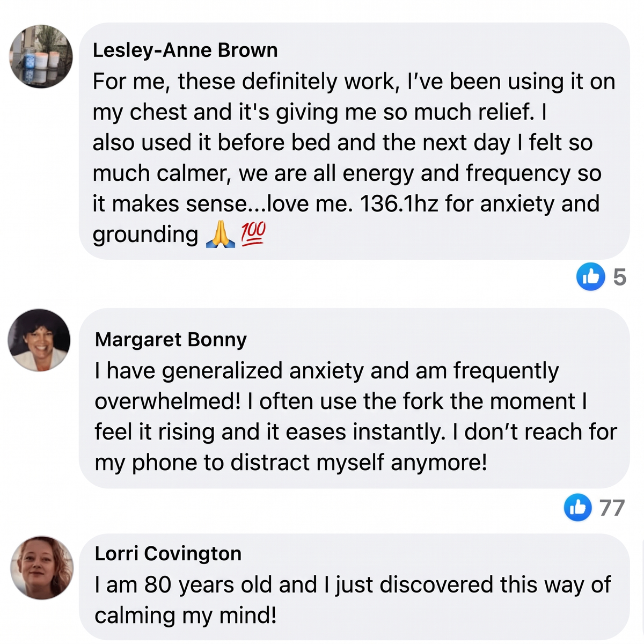Click the blue like icon beside 77

point(578,507)
